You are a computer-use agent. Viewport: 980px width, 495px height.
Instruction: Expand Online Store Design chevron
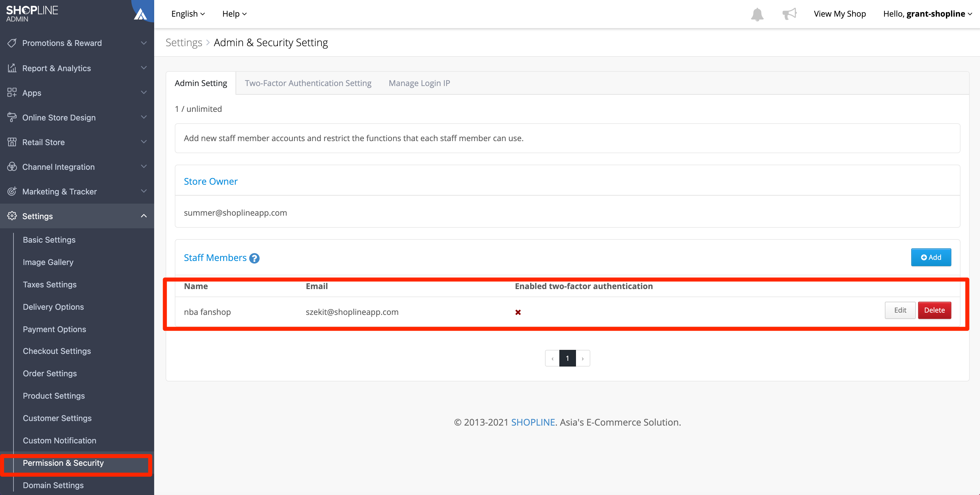144,117
